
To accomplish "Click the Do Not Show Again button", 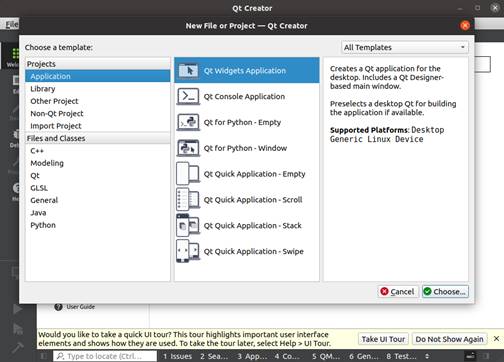I will tap(449, 339).
